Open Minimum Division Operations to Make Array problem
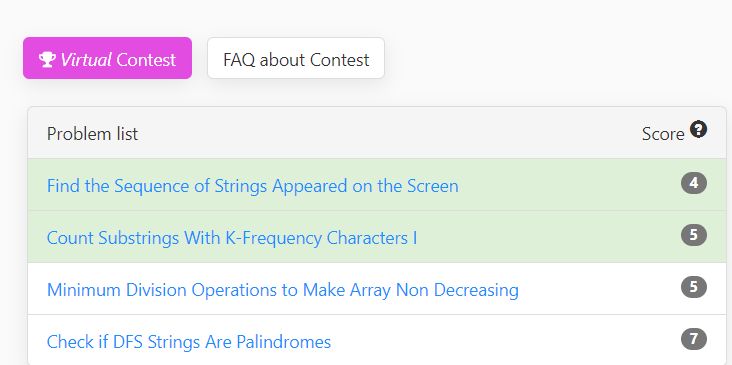 [282, 289]
